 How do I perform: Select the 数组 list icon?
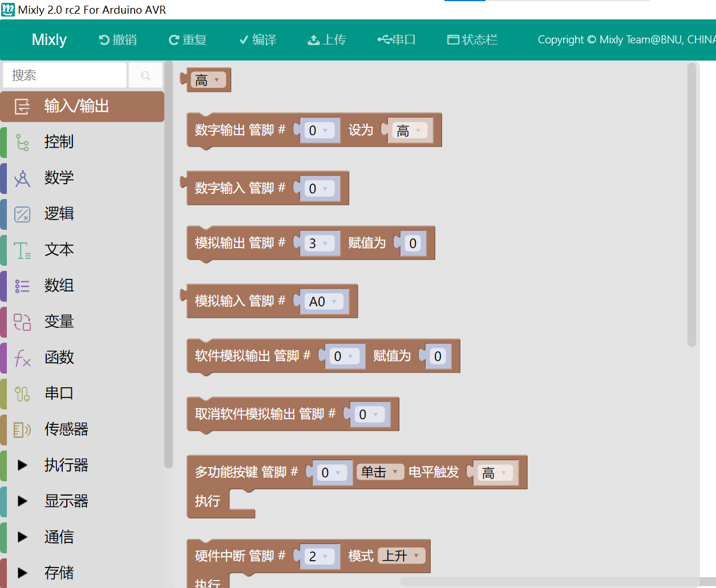tap(22, 286)
